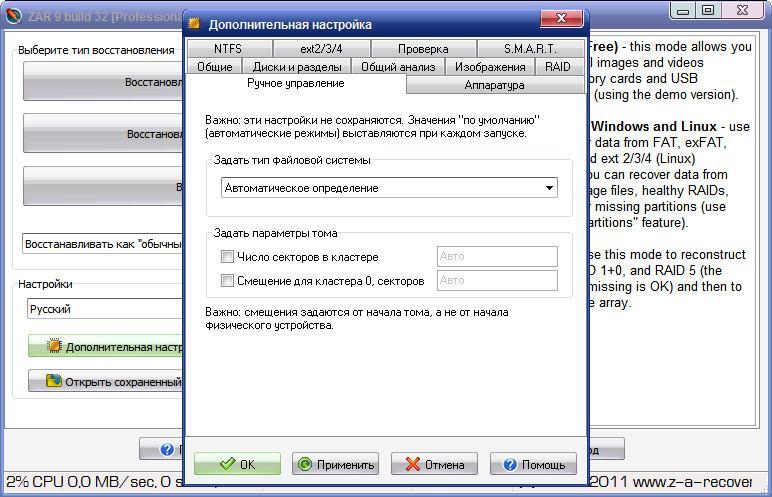Switch to the NTFS tab

[228, 49]
